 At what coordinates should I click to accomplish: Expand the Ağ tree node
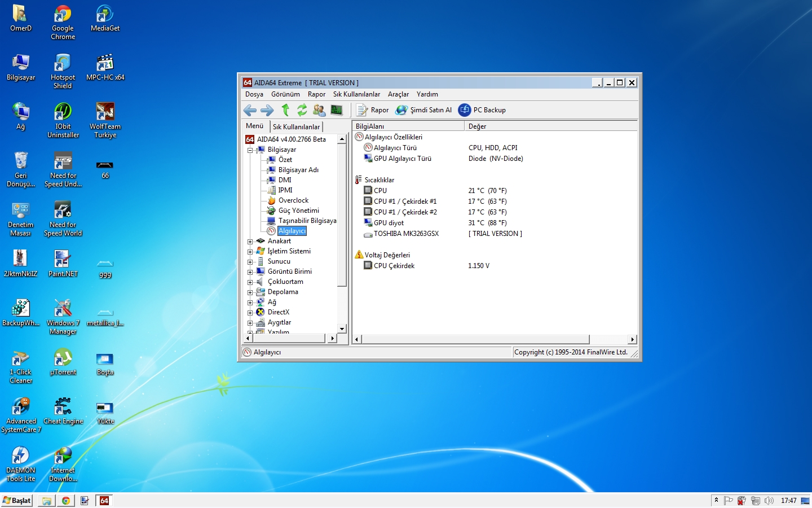click(250, 303)
